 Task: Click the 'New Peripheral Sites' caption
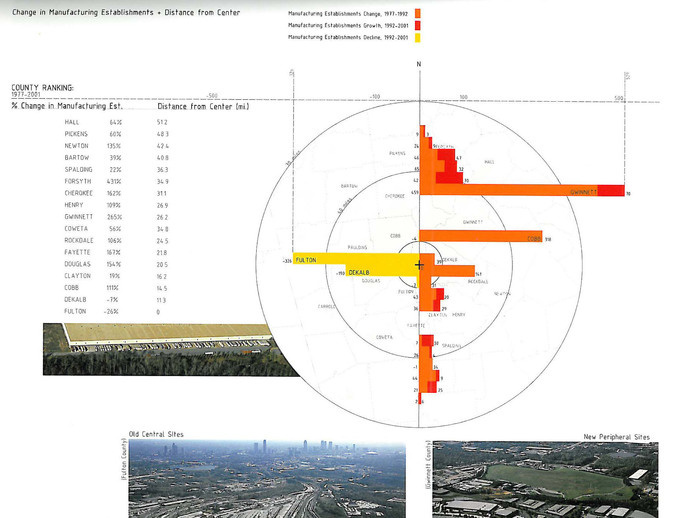617,437
